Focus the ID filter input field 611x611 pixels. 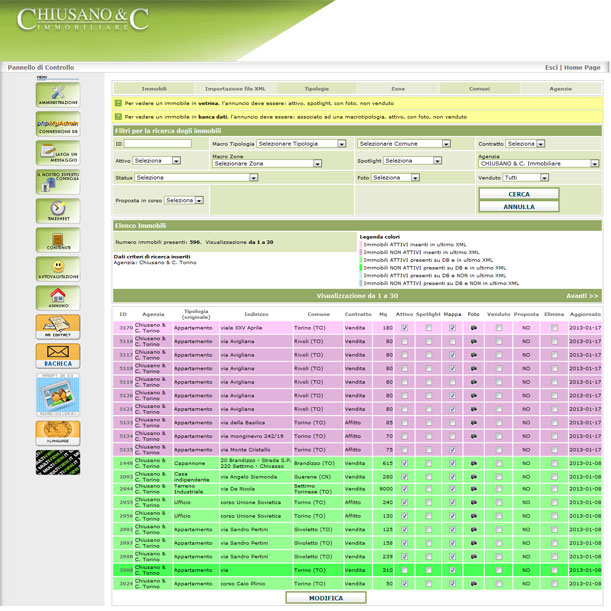tap(157, 144)
